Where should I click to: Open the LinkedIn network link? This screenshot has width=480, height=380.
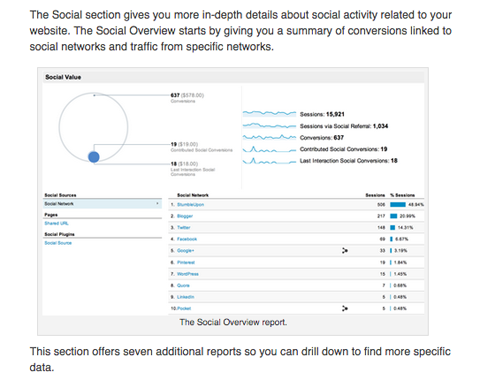[185, 297]
